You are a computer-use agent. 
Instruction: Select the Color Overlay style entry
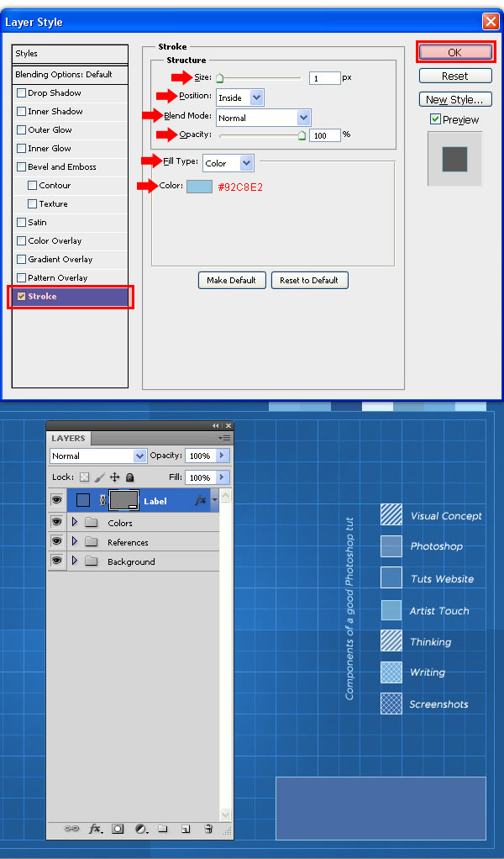pos(55,241)
